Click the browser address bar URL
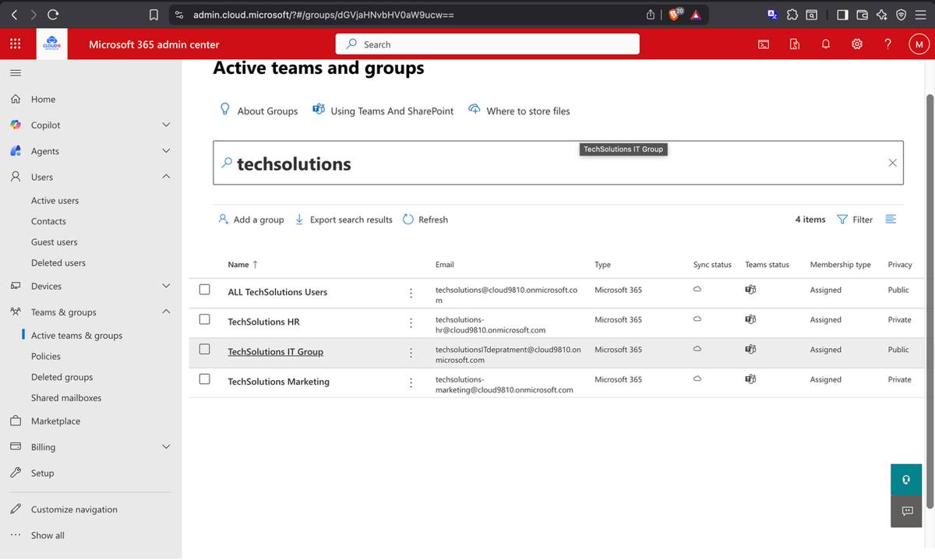The width and height of the screenshot is (935, 560). tap(323, 14)
